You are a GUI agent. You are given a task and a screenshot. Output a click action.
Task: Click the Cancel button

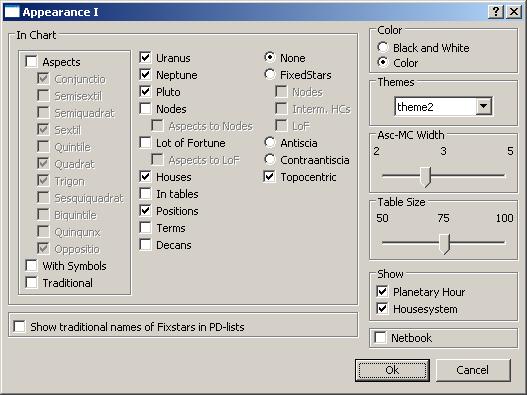[x=473, y=370]
